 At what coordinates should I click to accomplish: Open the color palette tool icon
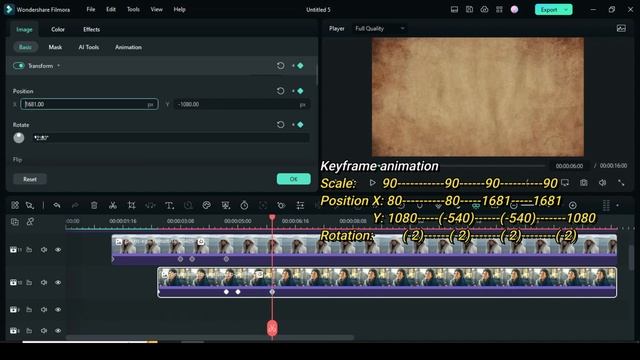coord(207,205)
